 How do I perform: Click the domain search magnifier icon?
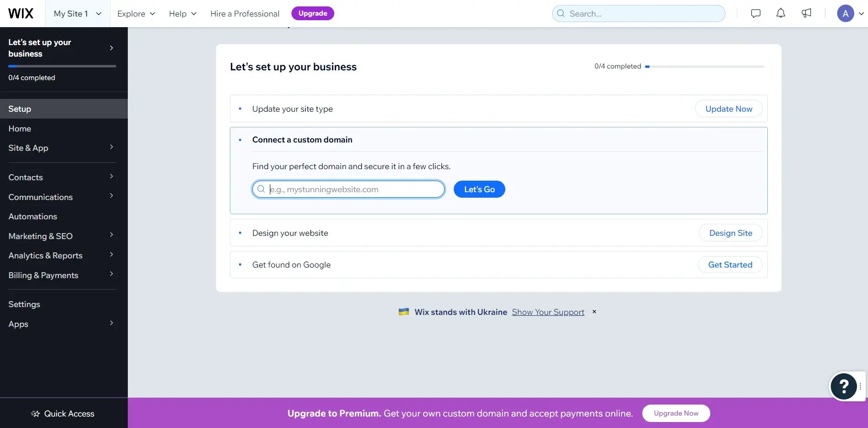coord(261,189)
